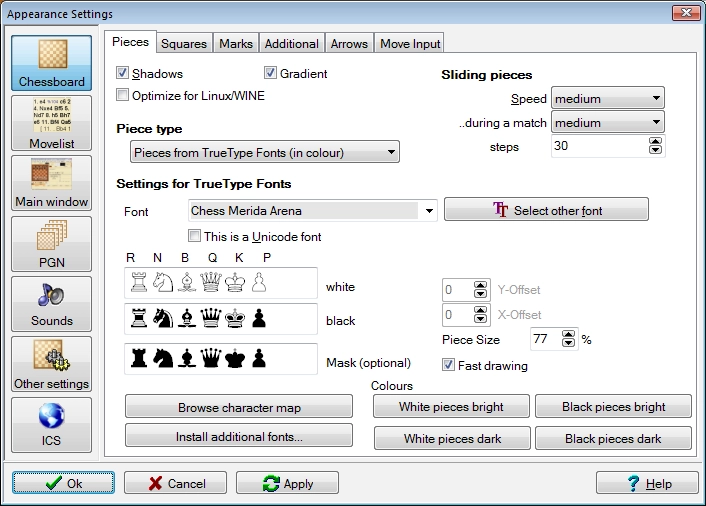The width and height of the screenshot is (706, 506).
Task: Click the black queen piece glyph
Action: 211,318
